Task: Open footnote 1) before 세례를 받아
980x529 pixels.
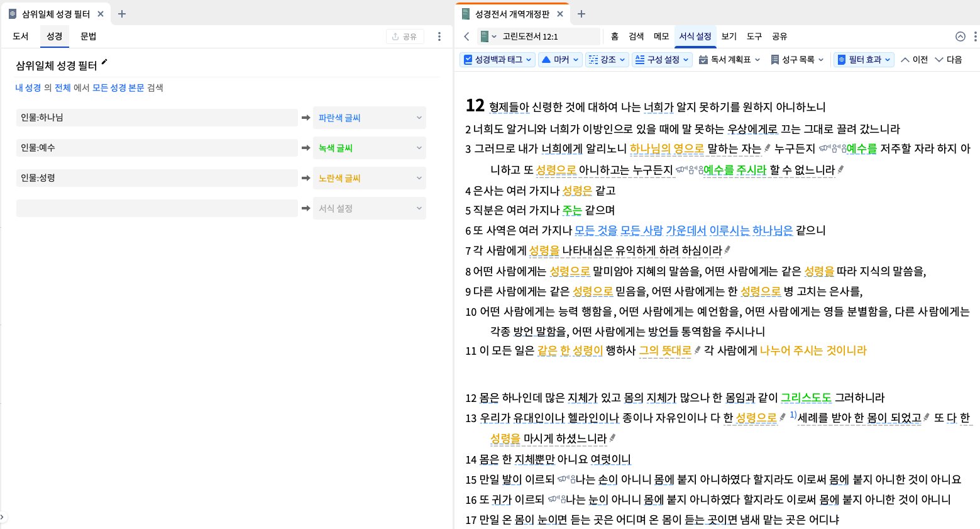Action: coord(793,415)
